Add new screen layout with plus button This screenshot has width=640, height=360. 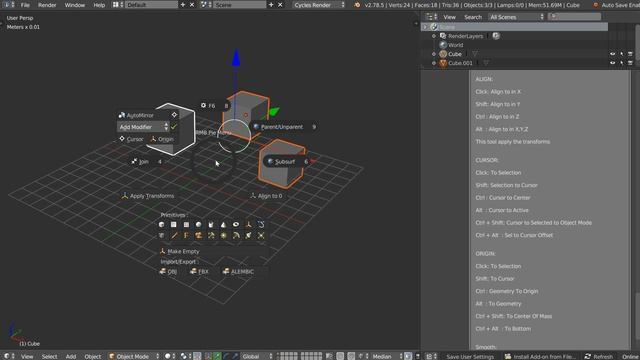tap(183, 5)
